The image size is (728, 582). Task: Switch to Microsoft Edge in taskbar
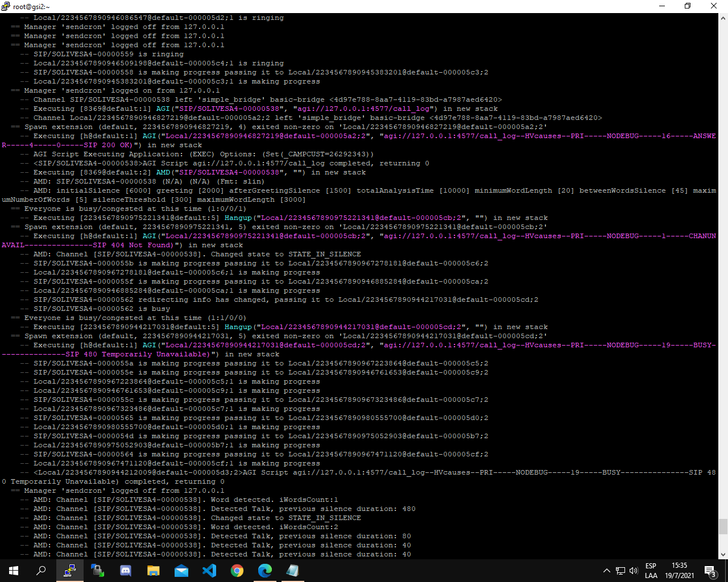pyautogui.click(x=265, y=571)
